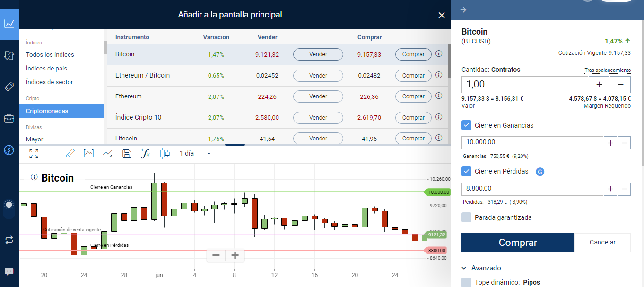
Task: Select Todos los índices category
Action: click(x=50, y=54)
